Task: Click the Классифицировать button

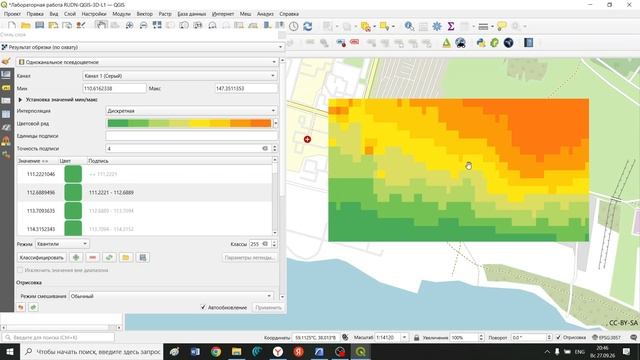Action: pos(42,258)
